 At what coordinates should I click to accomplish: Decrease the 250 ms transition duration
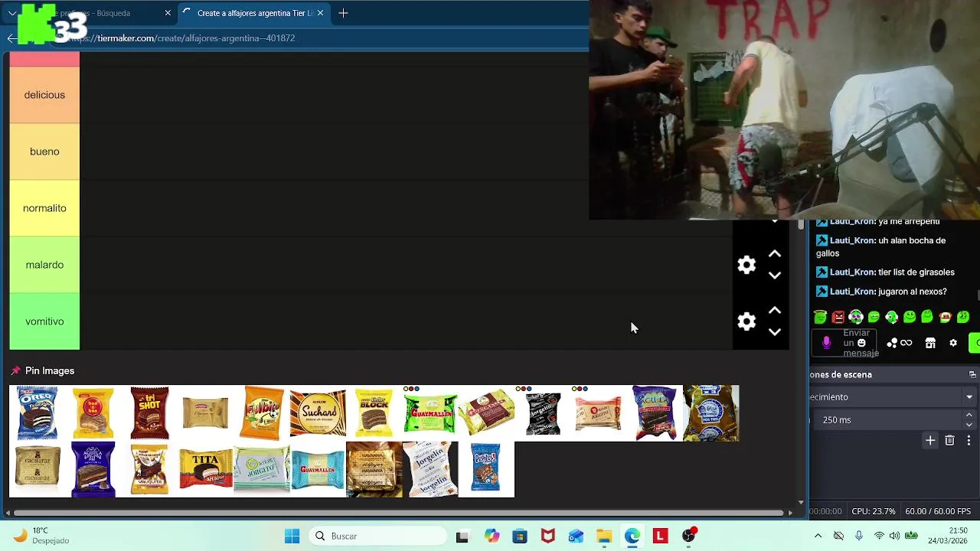point(969,425)
